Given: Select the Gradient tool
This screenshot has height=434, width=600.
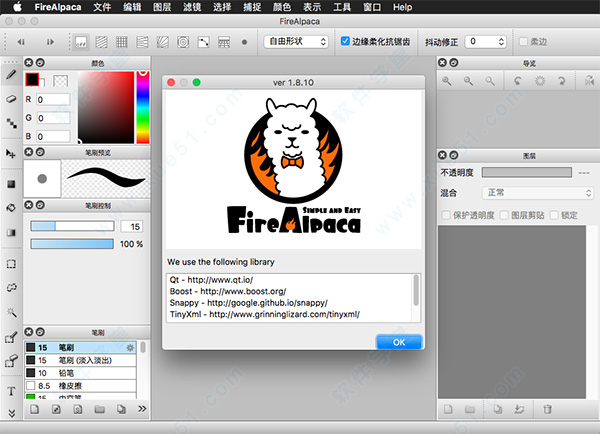Looking at the screenshot, I should (x=11, y=232).
